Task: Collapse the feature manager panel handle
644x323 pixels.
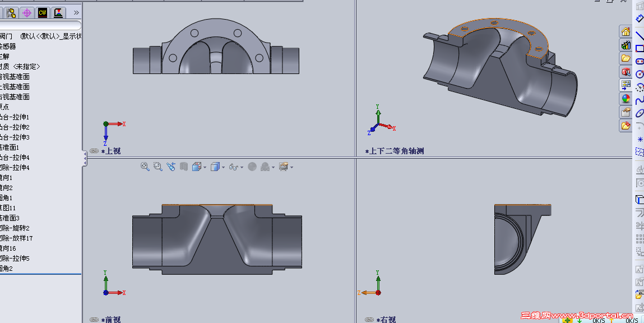Action: click(x=85, y=158)
